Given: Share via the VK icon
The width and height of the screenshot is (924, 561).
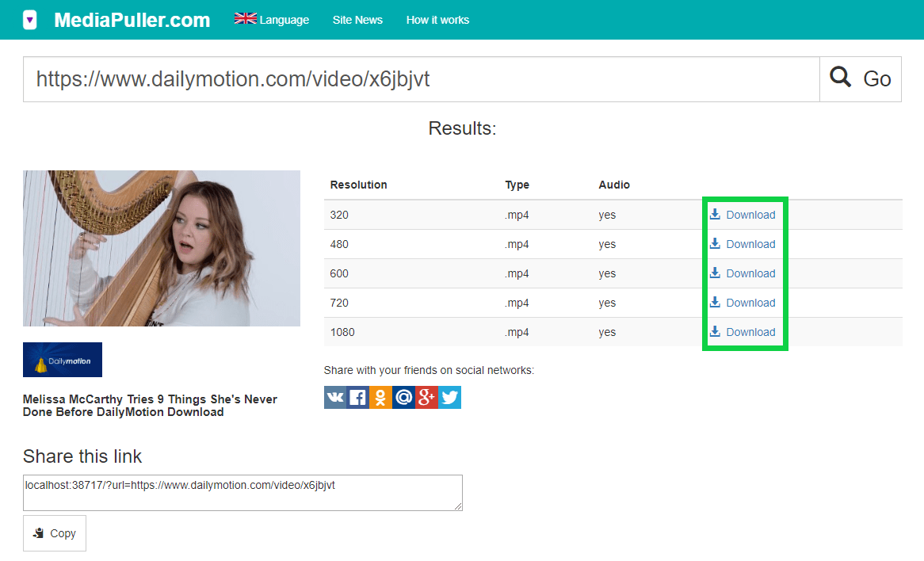Looking at the screenshot, I should click(x=335, y=398).
